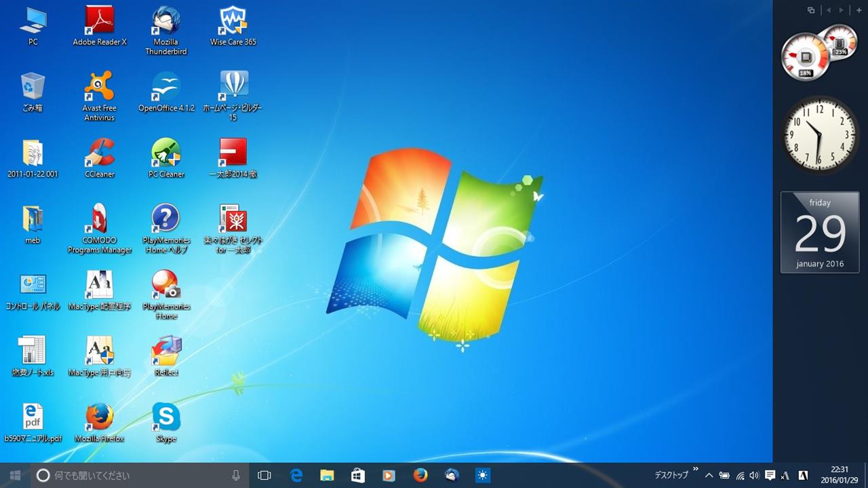Expand the デスクトップ toolbar chevron
868x488 pixels.
696,469
